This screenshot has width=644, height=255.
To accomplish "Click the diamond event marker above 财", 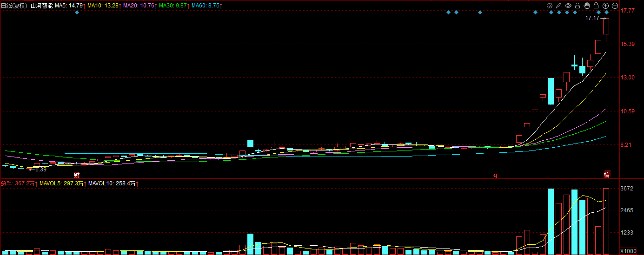I will 77,13.
